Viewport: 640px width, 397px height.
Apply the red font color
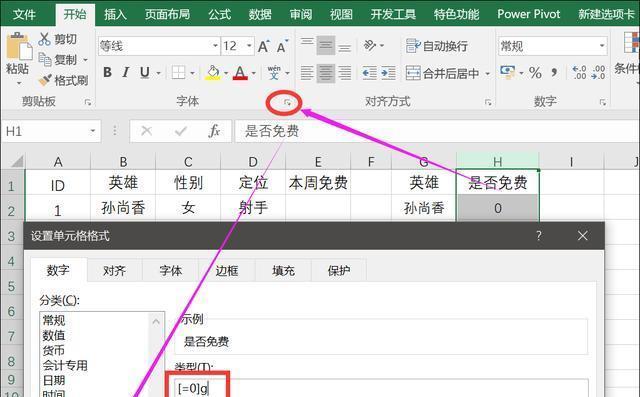[x=240, y=73]
